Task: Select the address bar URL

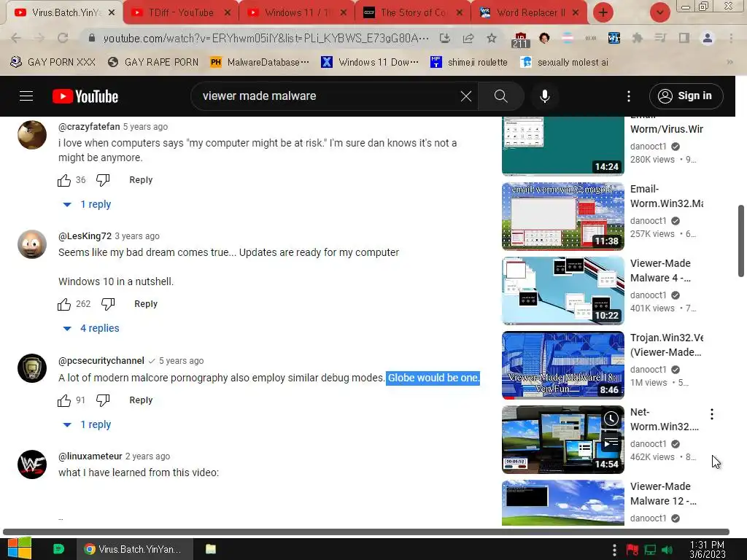Action: tap(266, 38)
